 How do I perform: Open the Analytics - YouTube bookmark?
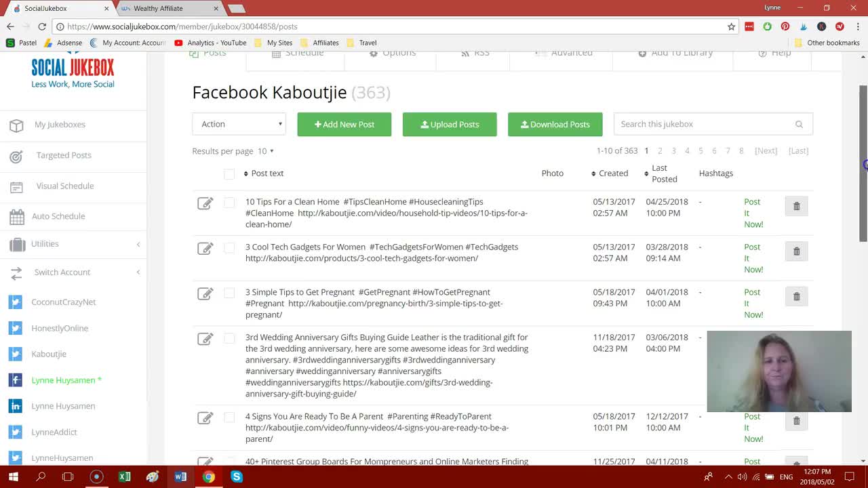coord(210,43)
